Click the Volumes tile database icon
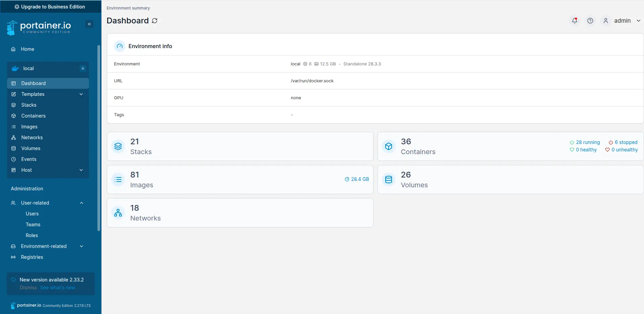Viewport: 644px width, 314px height. point(389,180)
